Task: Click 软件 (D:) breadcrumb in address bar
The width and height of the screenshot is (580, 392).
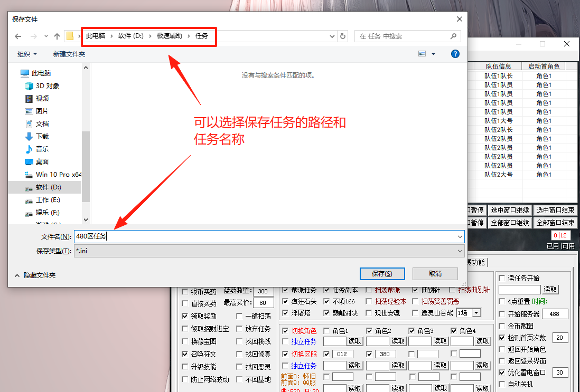Action: click(131, 36)
